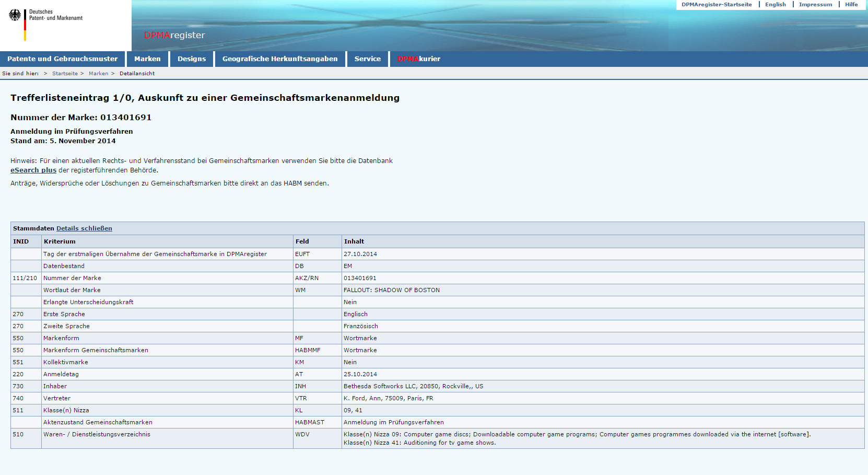Click the Nummer der Marke heading
Image resolution: width=868 pixels, height=475 pixels.
click(x=81, y=118)
